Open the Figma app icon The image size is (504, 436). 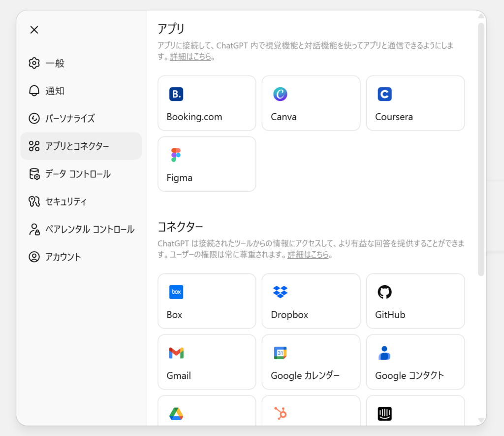coord(176,155)
